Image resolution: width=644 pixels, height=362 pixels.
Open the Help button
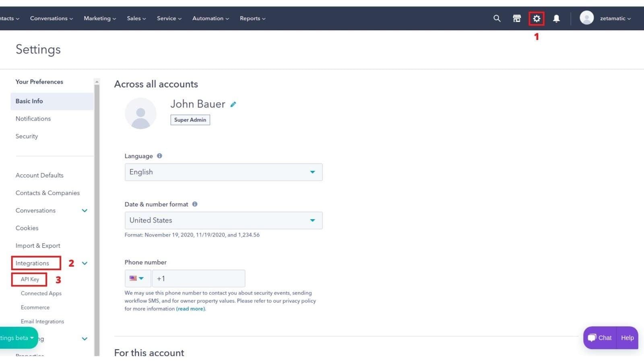(x=627, y=338)
